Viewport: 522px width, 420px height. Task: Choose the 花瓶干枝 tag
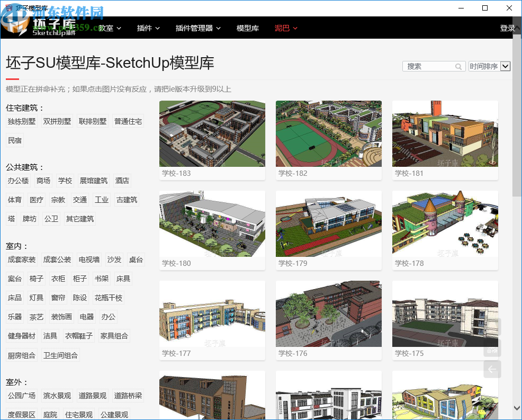coord(109,298)
